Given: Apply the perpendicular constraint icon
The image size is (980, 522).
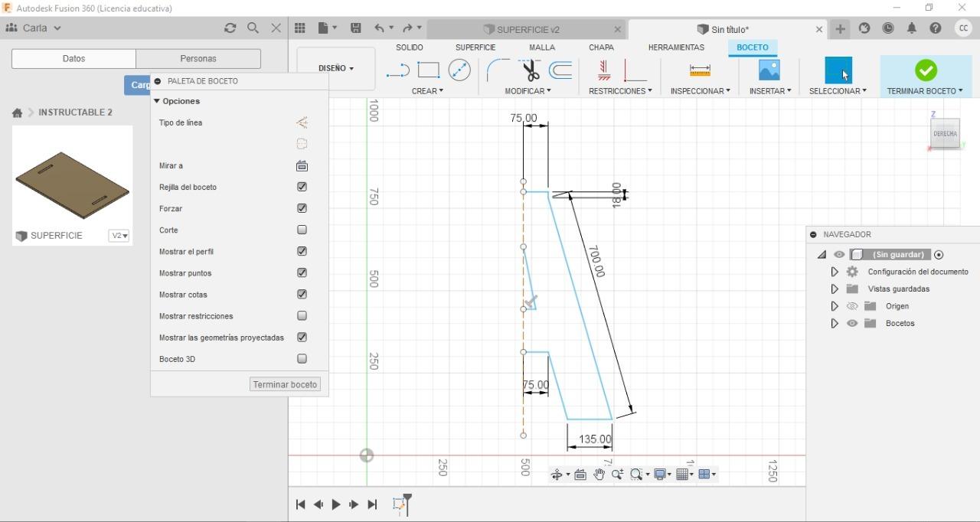Looking at the screenshot, I should pos(635,70).
